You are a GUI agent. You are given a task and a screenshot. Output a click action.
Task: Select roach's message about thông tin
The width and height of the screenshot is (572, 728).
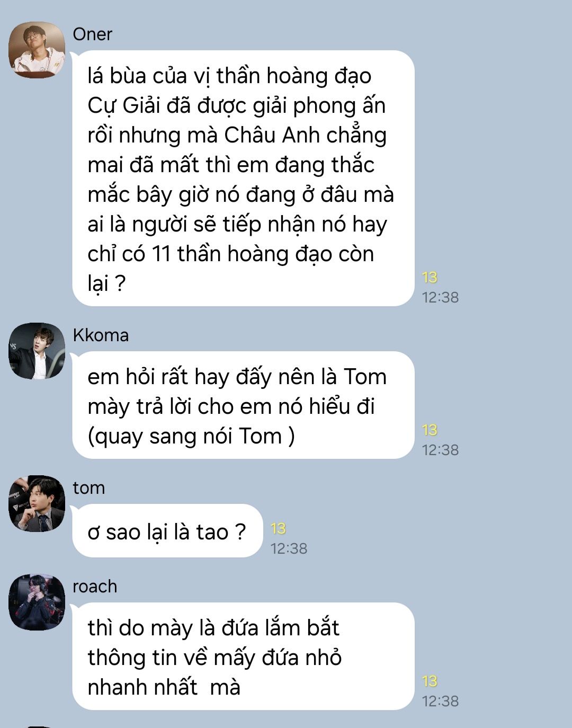[243, 656]
